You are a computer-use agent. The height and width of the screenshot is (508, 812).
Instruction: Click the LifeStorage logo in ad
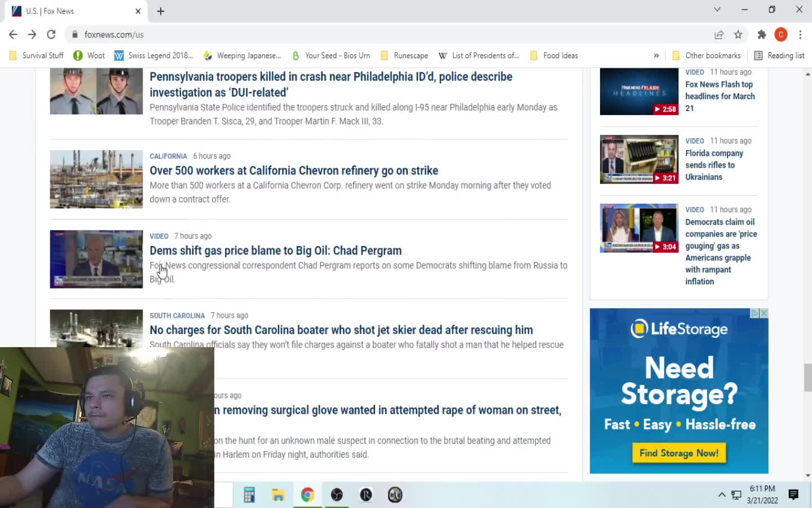tap(679, 329)
